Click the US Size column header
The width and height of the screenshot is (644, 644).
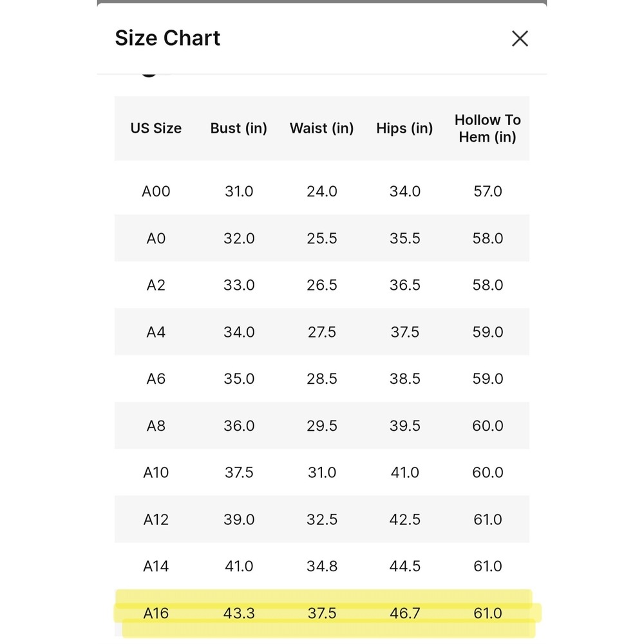click(156, 128)
